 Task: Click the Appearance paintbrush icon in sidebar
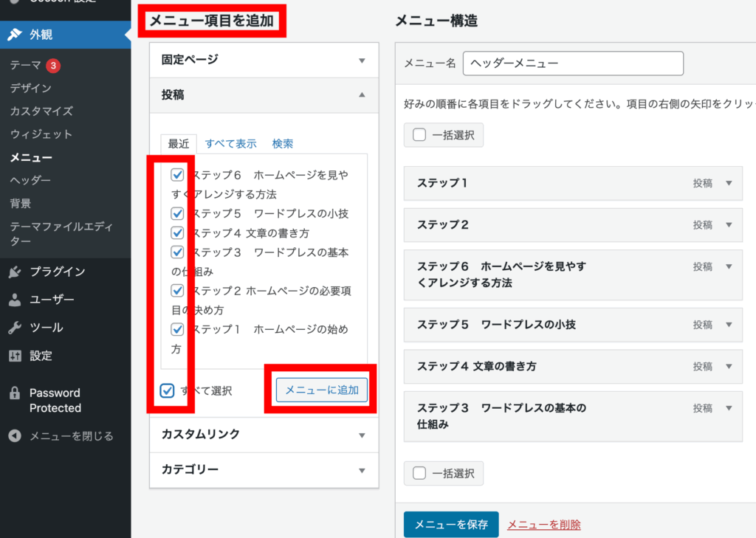coord(15,35)
